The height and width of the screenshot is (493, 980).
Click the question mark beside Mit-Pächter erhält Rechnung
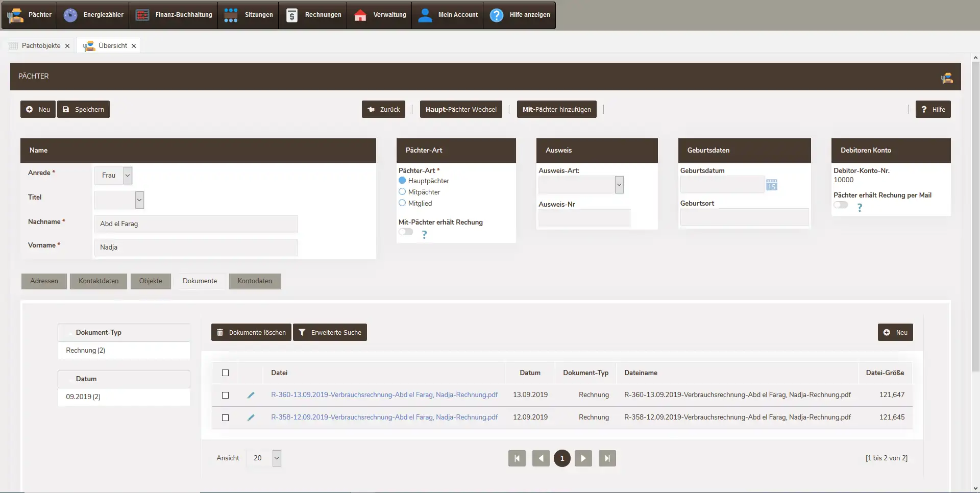click(424, 234)
